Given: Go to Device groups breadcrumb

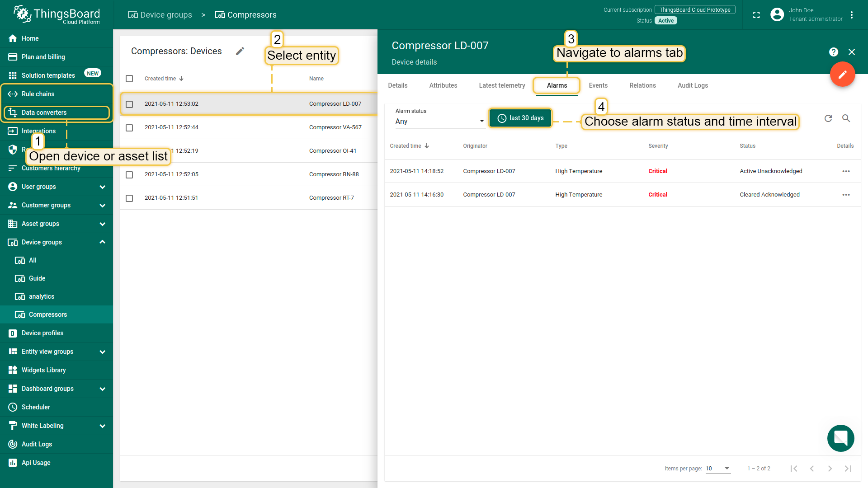Looking at the screenshot, I should pos(160,15).
